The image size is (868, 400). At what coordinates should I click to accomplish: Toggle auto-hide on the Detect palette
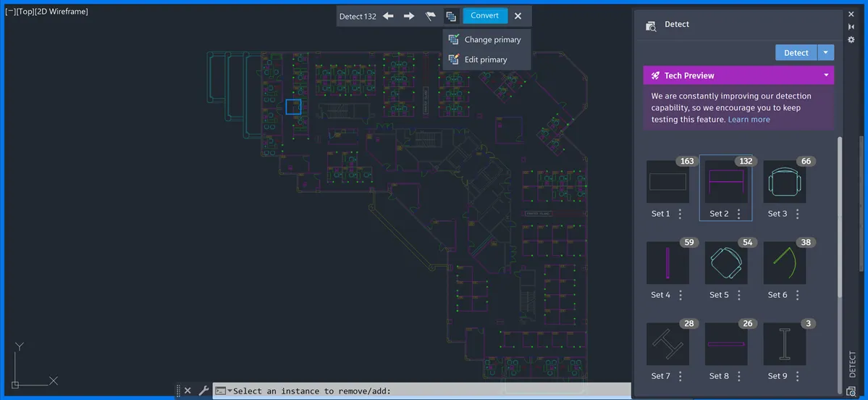(x=851, y=27)
